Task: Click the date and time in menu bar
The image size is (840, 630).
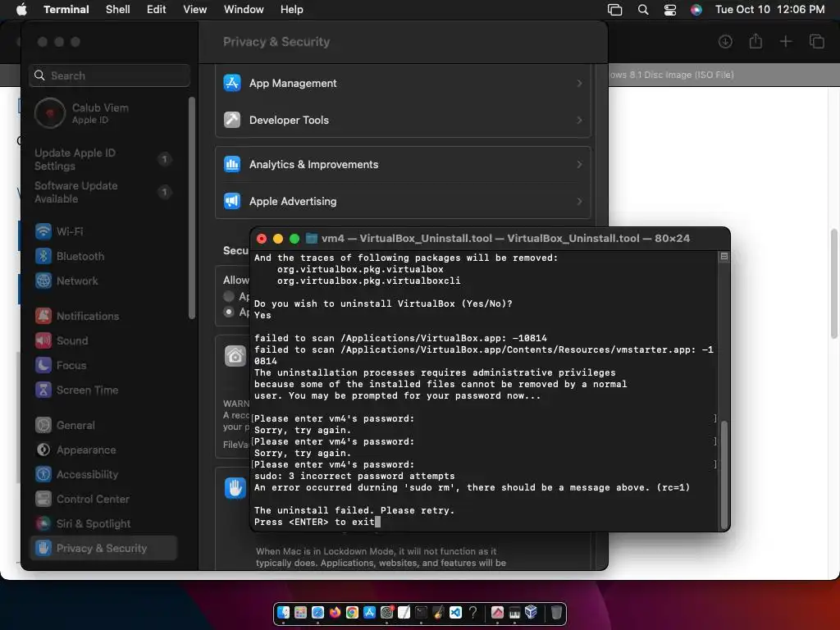Action: (769, 9)
